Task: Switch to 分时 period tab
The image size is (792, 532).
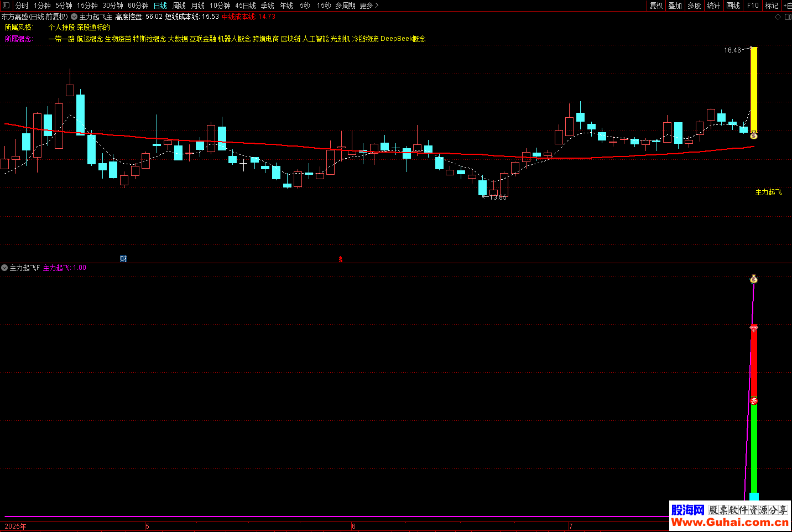Action: click(22, 6)
